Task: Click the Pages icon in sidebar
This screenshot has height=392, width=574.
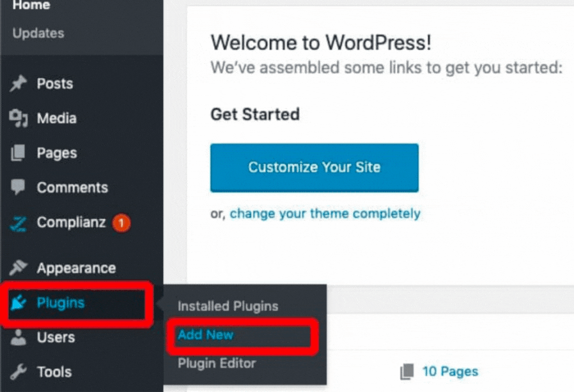Action: click(x=19, y=153)
